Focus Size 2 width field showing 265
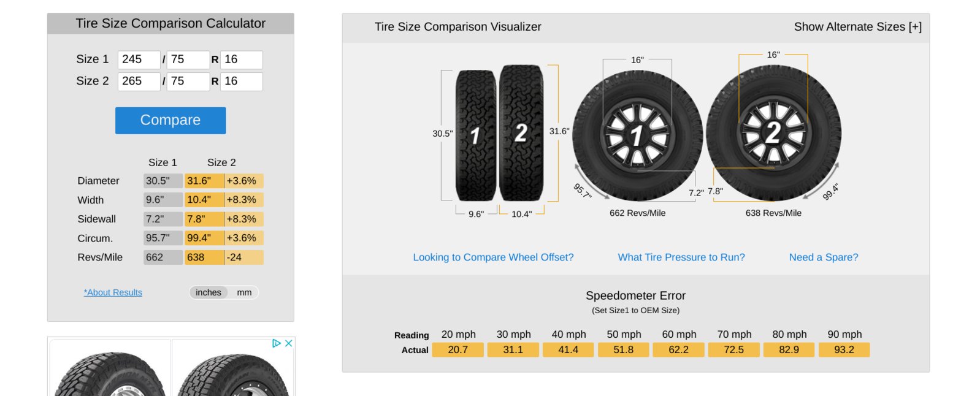980x396 pixels. point(139,82)
